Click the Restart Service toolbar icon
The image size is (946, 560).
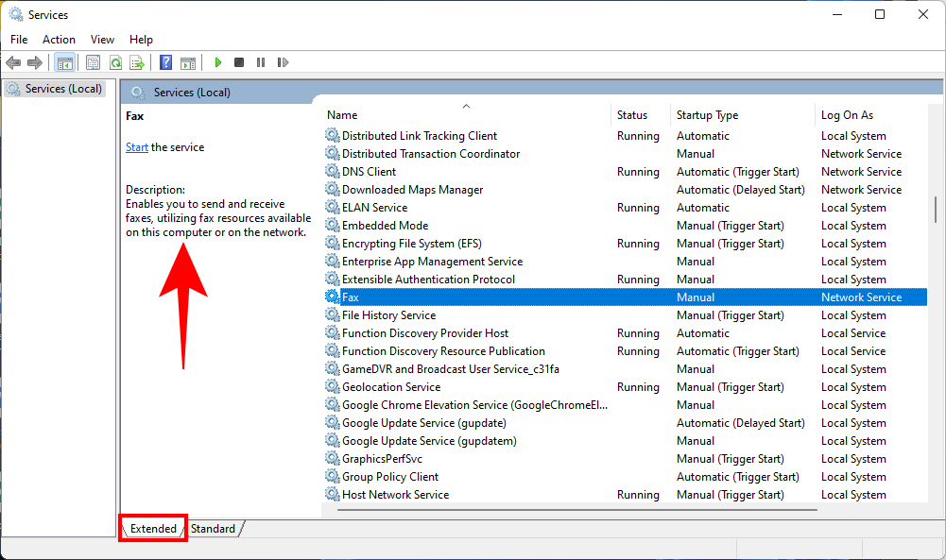coord(283,62)
